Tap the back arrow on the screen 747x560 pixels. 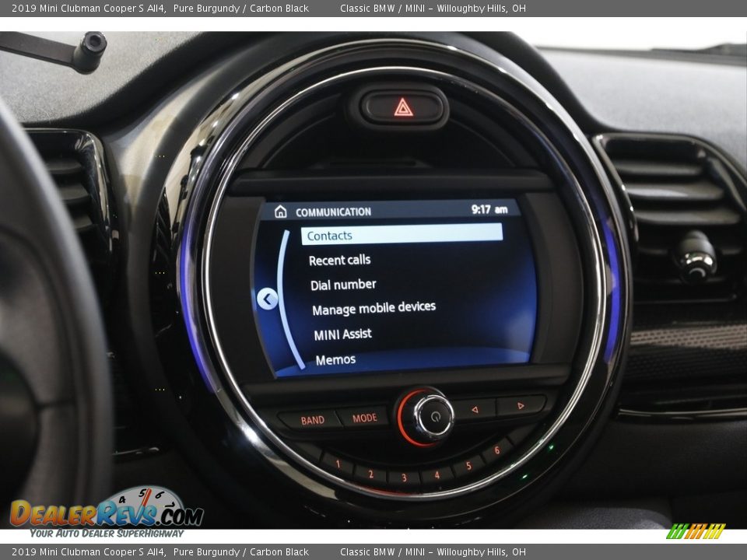267,299
